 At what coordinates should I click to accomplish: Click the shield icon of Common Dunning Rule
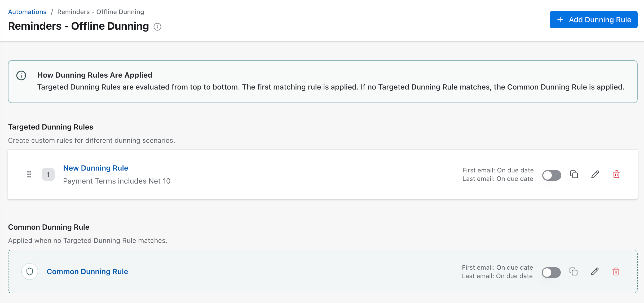point(30,271)
